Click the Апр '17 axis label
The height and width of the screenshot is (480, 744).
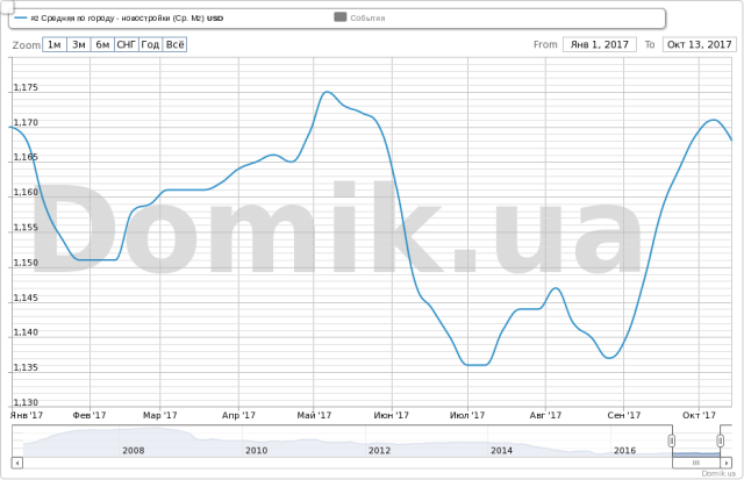238,415
